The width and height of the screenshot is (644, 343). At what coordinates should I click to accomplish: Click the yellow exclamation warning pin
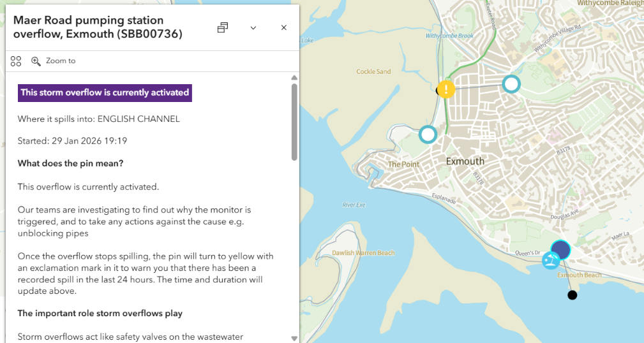(447, 89)
